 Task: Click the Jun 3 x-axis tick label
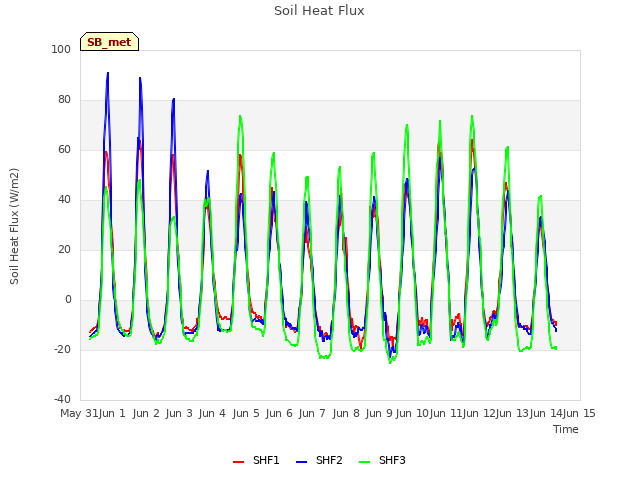click(x=179, y=413)
